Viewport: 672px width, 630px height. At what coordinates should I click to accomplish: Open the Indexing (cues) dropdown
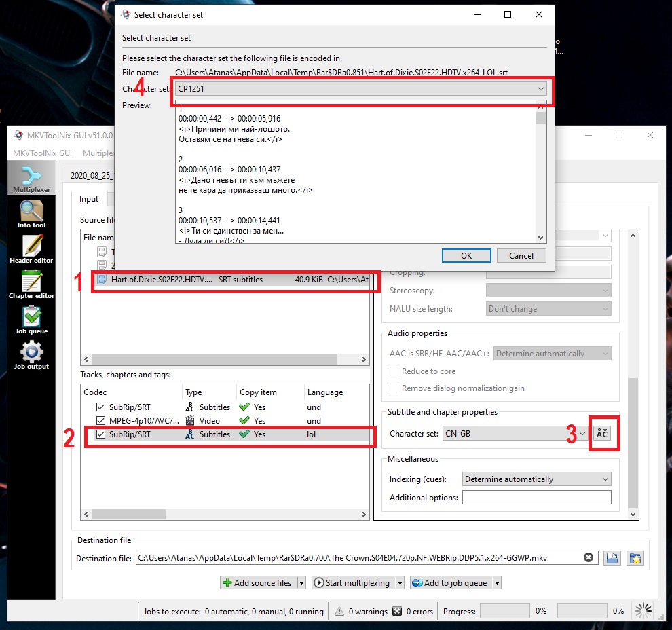[536, 479]
